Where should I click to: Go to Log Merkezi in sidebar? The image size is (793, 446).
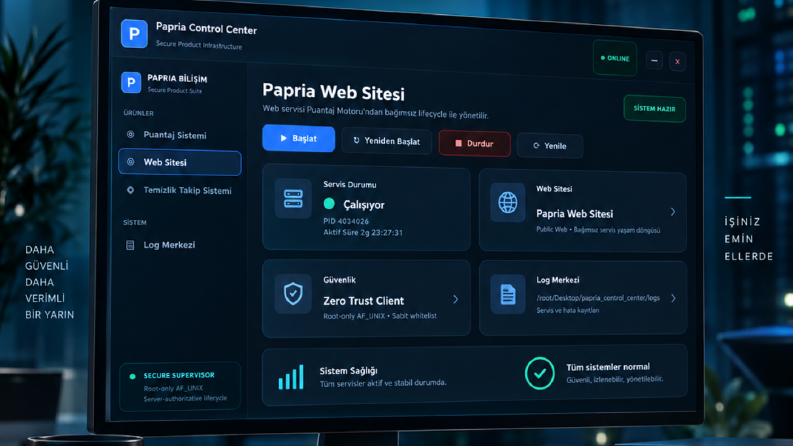click(x=180, y=245)
